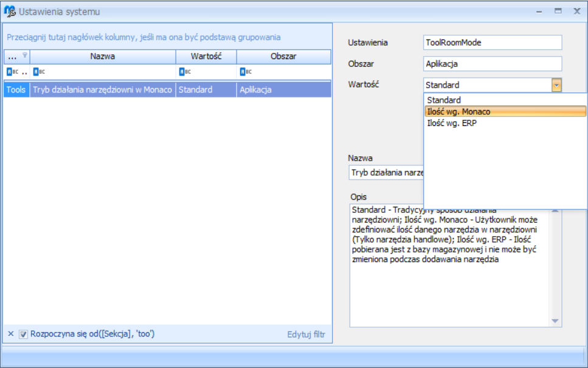Click the funnel filter icon in first column header
The width and height of the screenshot is (588, 368).
25,56
